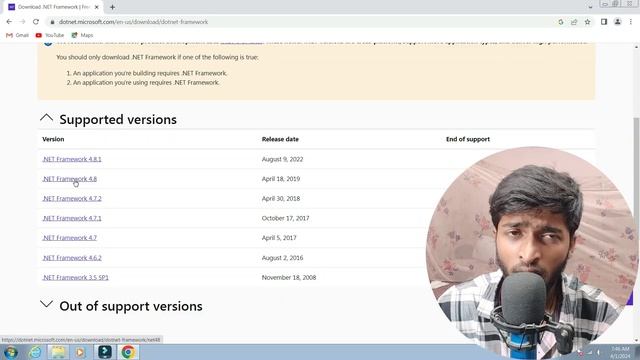Expand the Out of support versions section
The height and width of the screenshot is (360, 640).
point(47,304)
